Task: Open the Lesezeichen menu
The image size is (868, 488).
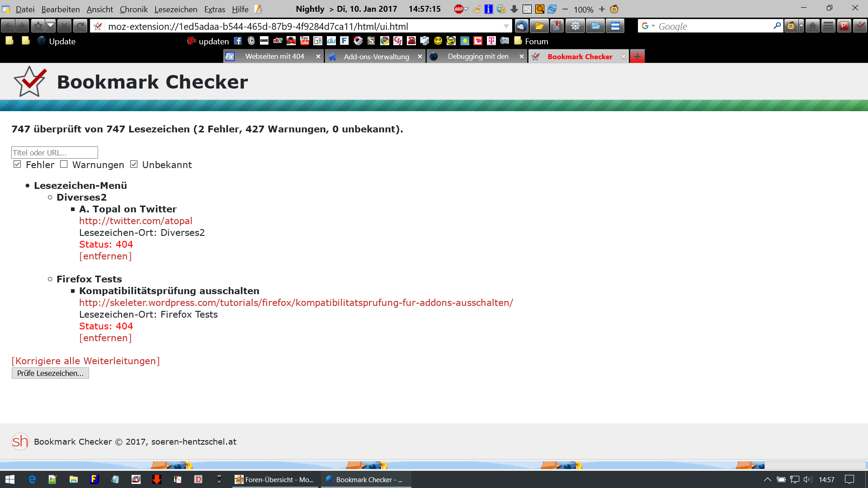Action: coord(175,9)
